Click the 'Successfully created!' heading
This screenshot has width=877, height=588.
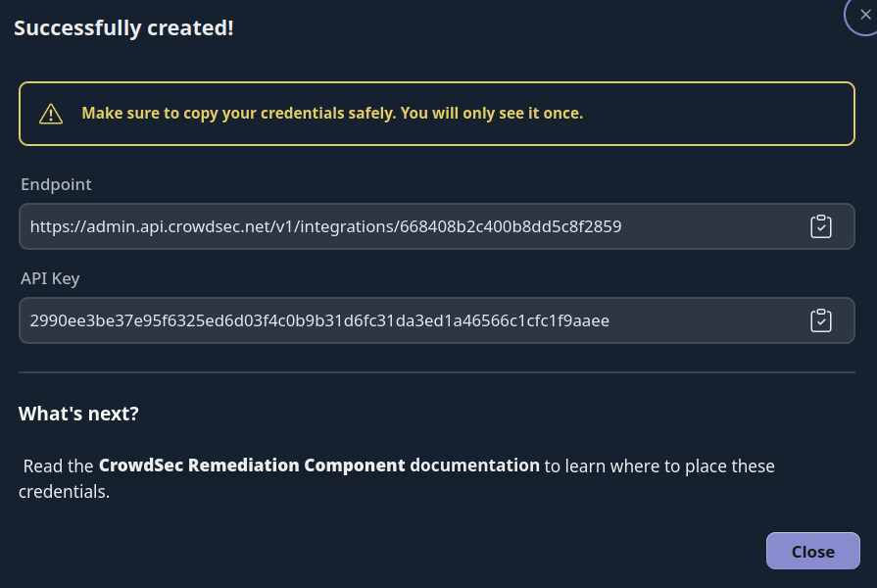[123, 27]
